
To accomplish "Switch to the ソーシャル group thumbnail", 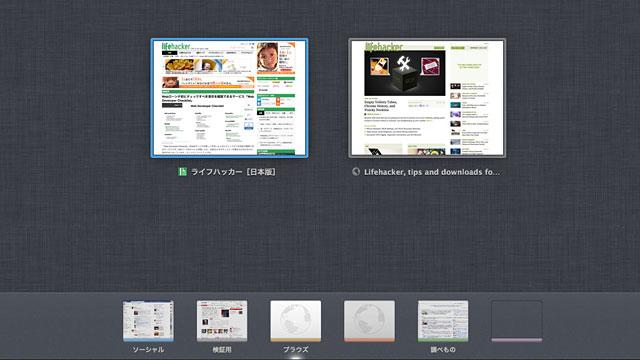I will (x=148, y=321).
